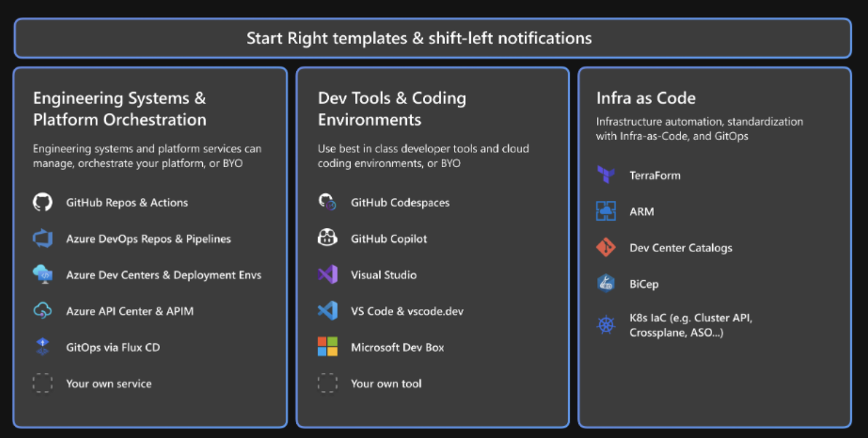Click the Dev Center Catalogs git icon
The height and width of the screenshot is (438, 868).
point(606,247)
